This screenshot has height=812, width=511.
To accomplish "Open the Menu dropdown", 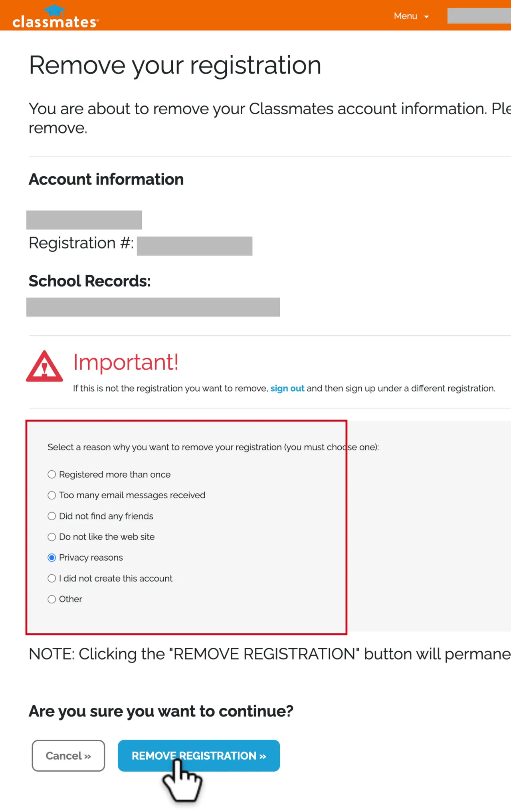I will pyautogui.click(x=411, y=16).
